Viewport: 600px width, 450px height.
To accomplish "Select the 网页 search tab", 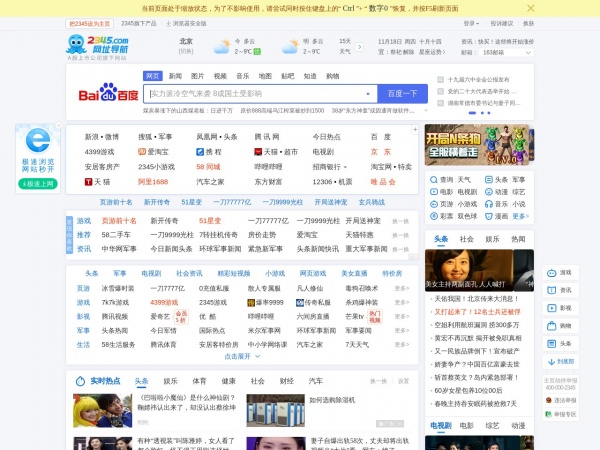I will pos(153,76).
